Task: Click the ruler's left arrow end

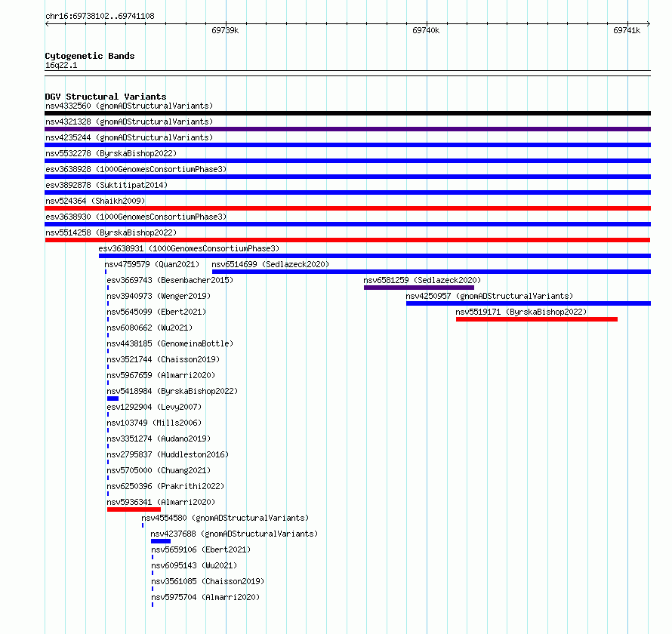Action: coord(47,23)
